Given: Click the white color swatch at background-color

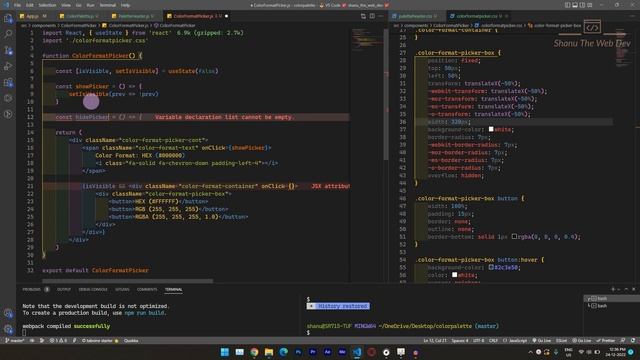Looking at the screenshot, I should 491,129.
